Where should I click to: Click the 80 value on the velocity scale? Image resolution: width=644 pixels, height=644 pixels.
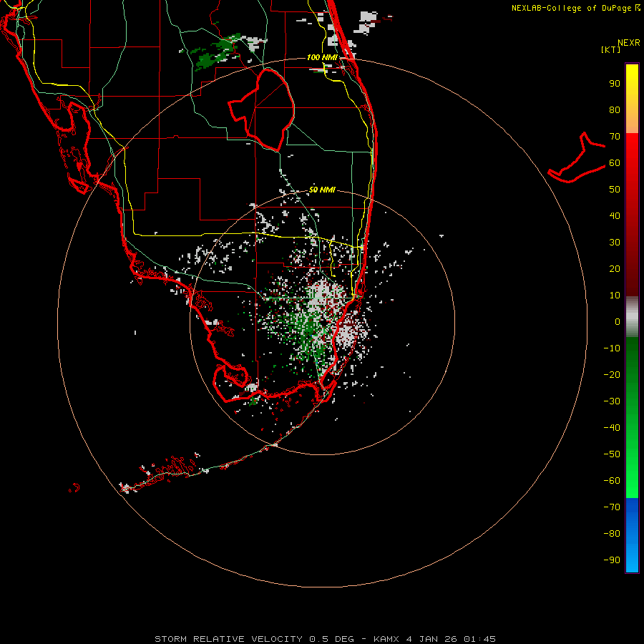pyautogui.click(x=615, y=110)
